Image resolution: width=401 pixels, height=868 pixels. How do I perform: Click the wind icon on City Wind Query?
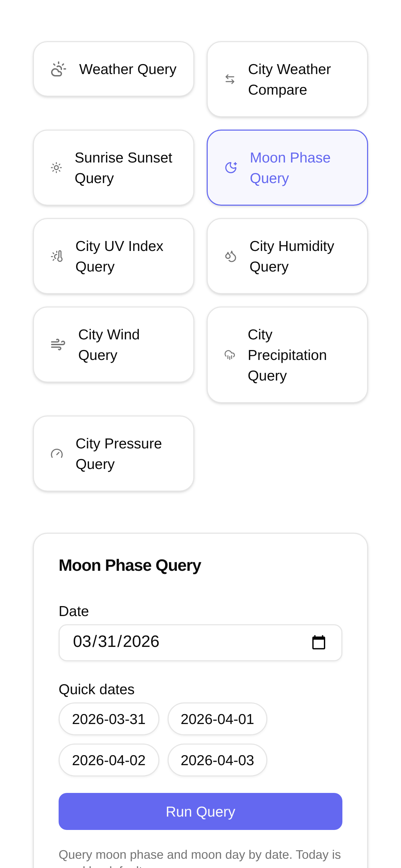click(58, 345)
